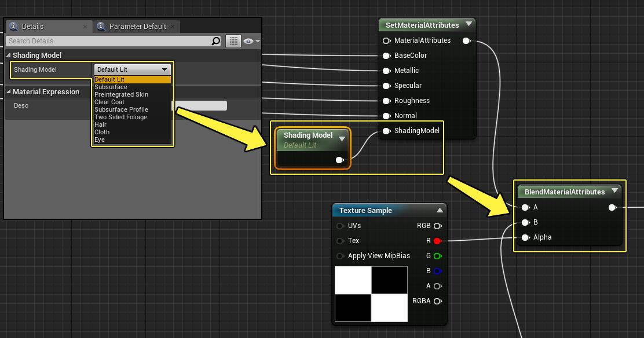Select Two Sided Foliage from the shading model list
The width and height of the screenshot is (644, 338).
120,117
